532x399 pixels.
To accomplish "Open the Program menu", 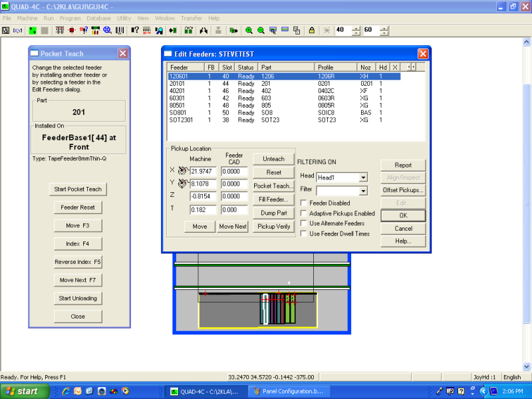I will [70, 19].
